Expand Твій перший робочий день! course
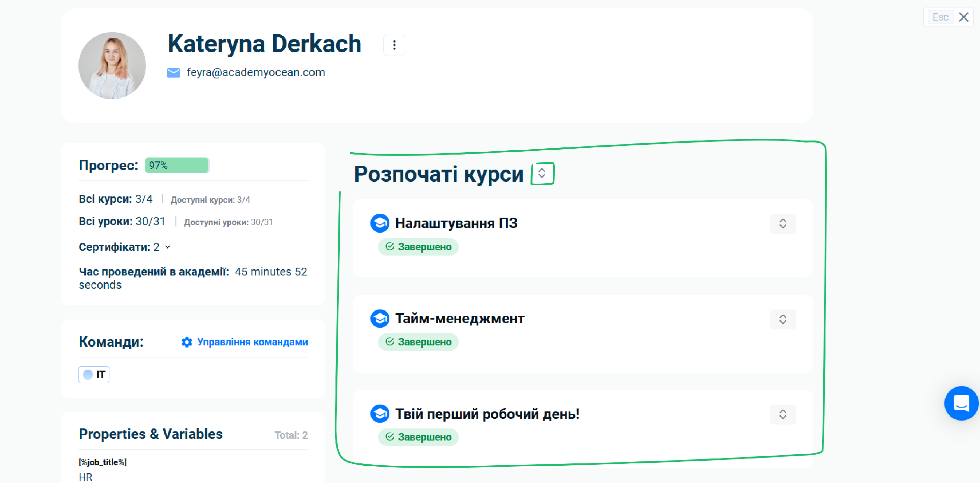The height and width of the screenshot is (483, 980). tap(783, 414)
